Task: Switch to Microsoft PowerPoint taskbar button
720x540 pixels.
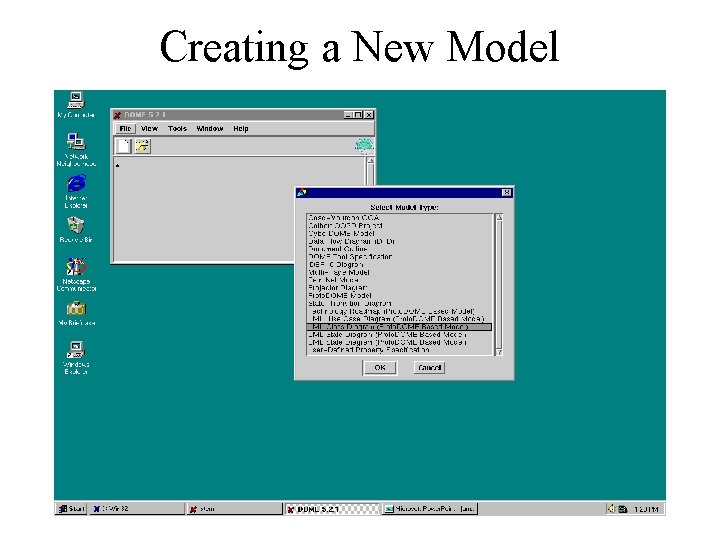Action: tap(429, 509)
